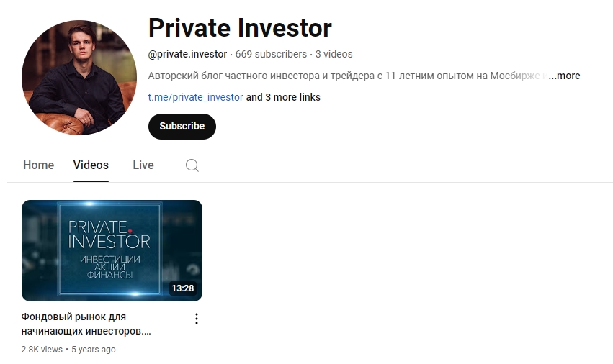This screenshot has height=364, width=613.
Task: Expand channel description with ...more
Action: (x=564, y=76)
